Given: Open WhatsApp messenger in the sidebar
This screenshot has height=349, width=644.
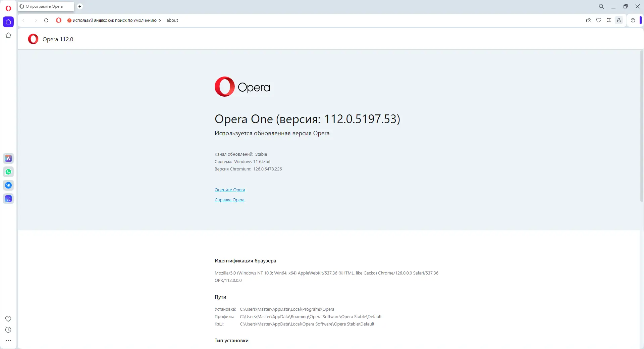Looking at the screenshot, I should [8, 172].
